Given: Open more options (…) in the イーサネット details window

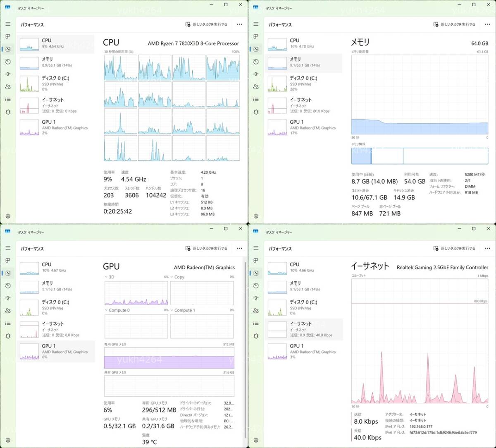Looking at the screenshot, I should (x=487, y=249).
